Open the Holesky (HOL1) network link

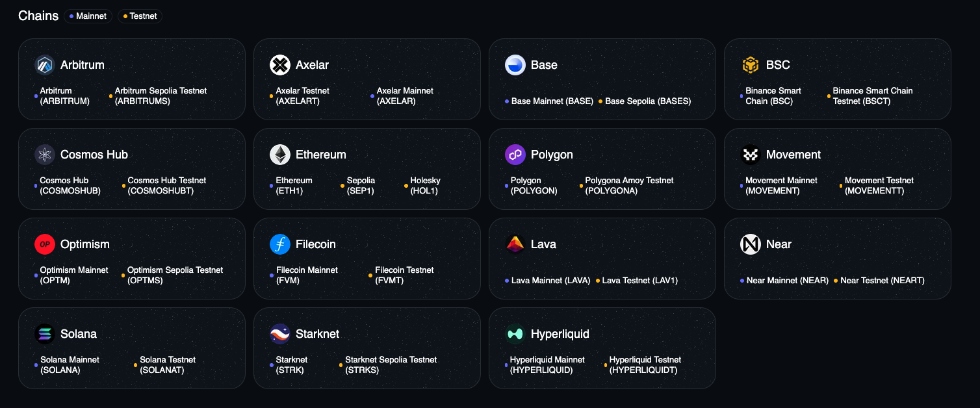pos(425,186)
